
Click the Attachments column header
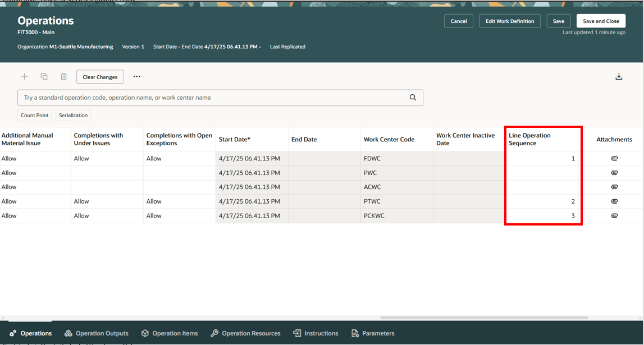(x=614, y=140)
